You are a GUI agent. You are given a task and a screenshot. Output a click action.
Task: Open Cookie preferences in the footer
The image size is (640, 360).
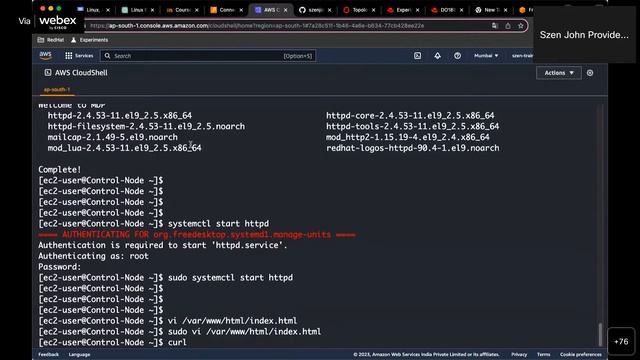[x=580, y=354]
